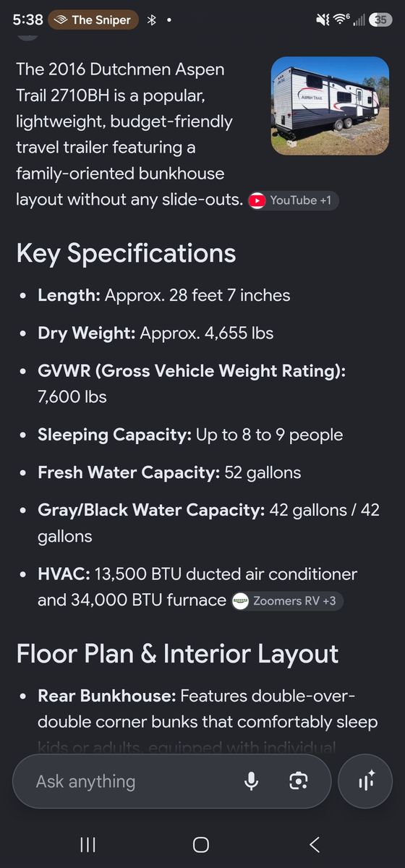This screenshot has width=405, height=868.
Task: Tap the Aspen Trail trailer thumbnail
Action: click(x=330, y=106)
